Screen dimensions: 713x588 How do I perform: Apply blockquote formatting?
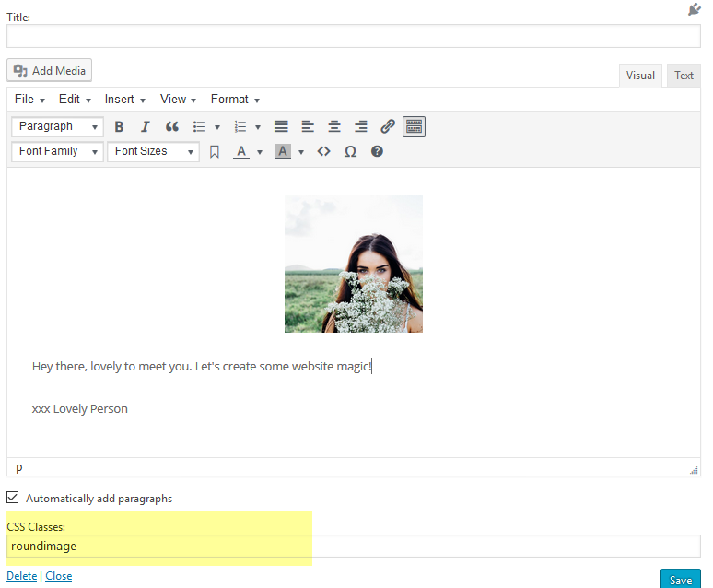click(172, 126)
